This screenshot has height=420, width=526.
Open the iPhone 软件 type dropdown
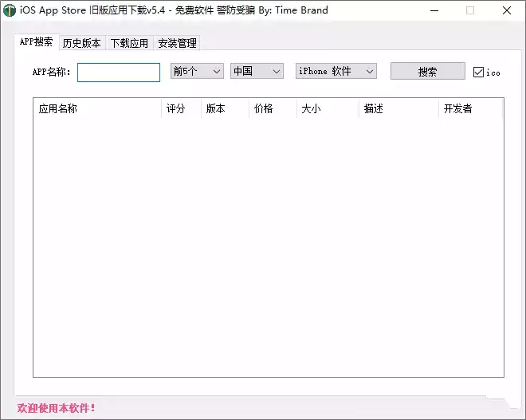tap(336, 71)
